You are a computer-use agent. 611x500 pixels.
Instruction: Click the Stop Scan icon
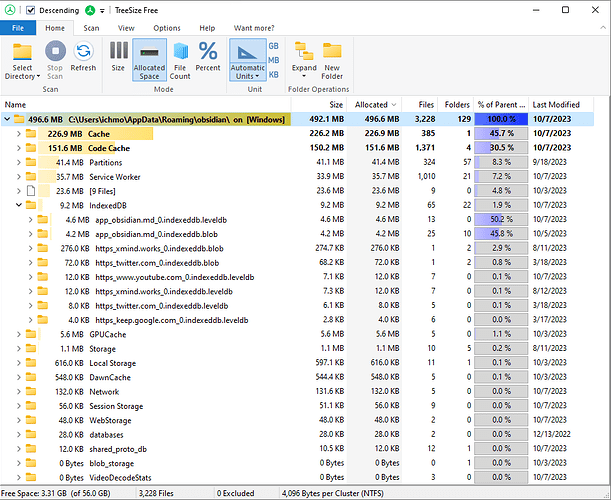coord(55,51)
